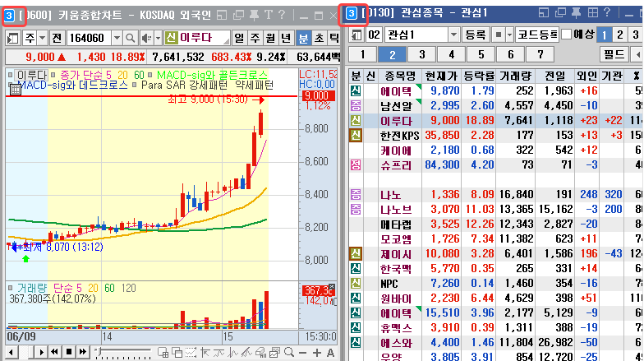Click the grid layout icon in watchlist title bar

(593, 13)
